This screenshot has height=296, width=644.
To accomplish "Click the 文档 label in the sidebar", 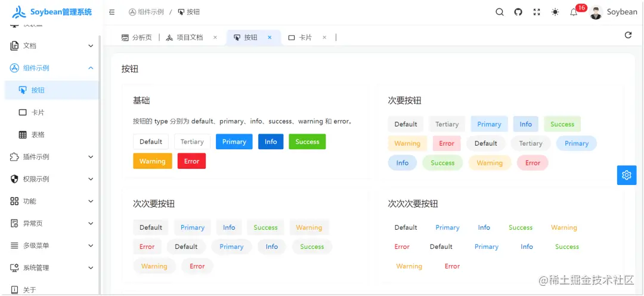I will 30,45.
